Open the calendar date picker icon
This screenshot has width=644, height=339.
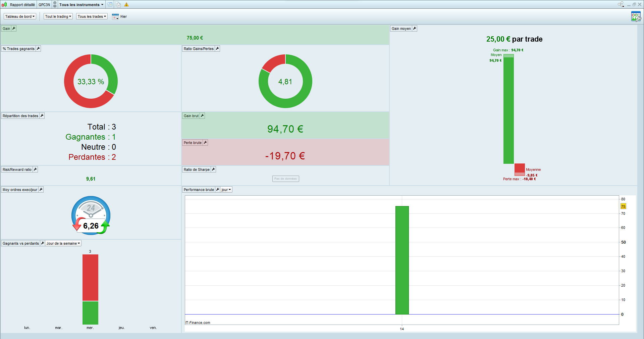(115, 16)
